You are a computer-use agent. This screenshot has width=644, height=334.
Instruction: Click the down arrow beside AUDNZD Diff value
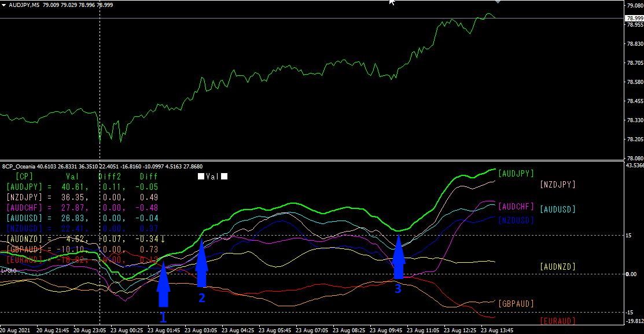[x=163, y=238]
